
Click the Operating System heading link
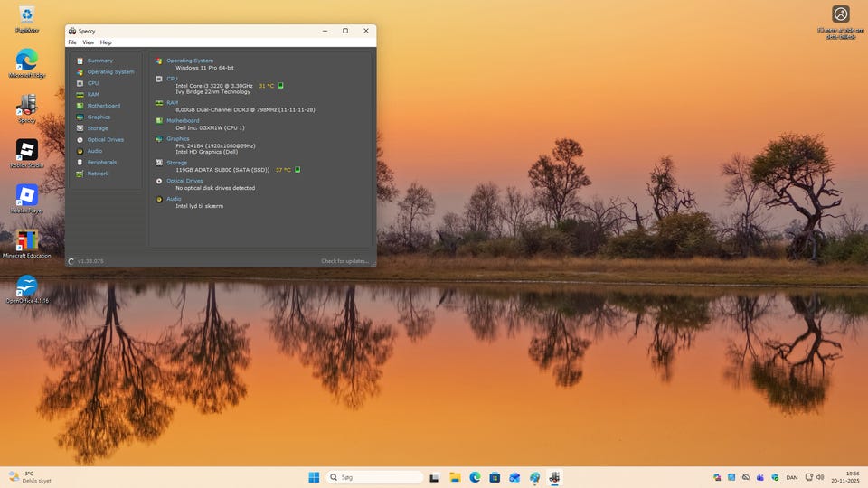point(190,61)
